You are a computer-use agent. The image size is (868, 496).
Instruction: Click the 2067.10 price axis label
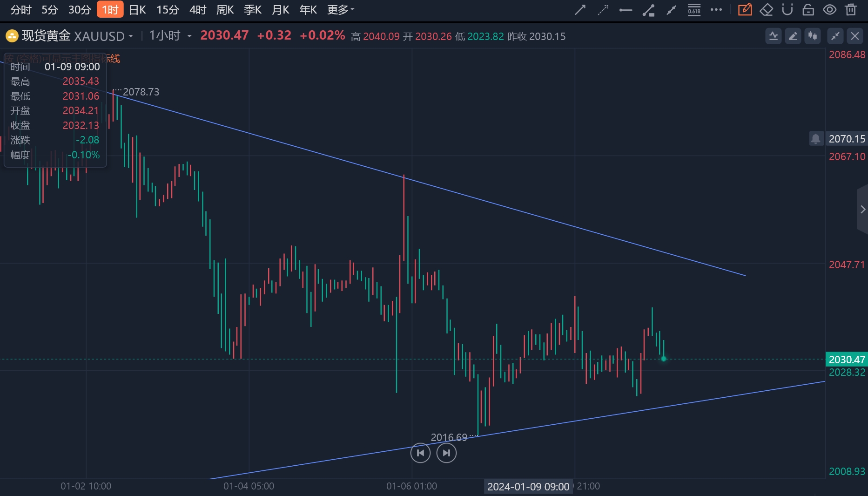pos(847,156)
